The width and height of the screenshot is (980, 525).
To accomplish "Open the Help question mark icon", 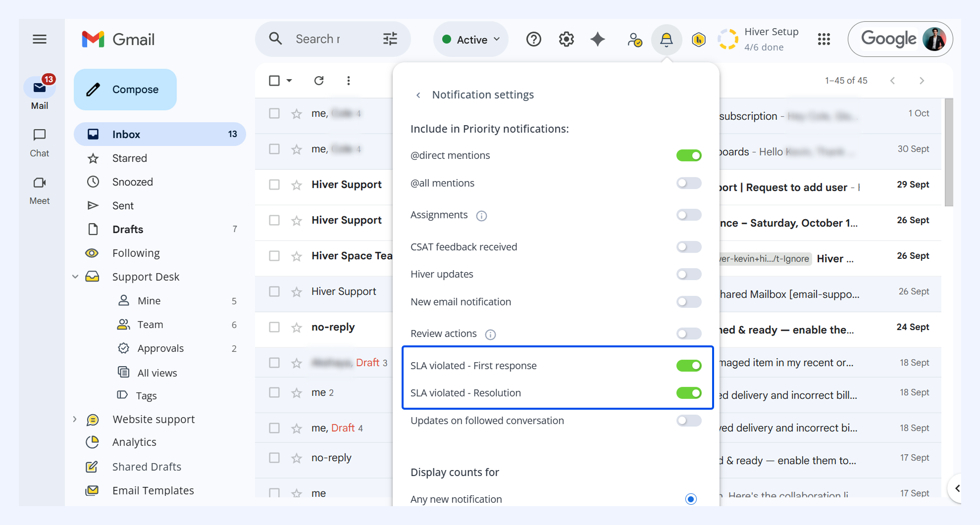I will point(534,39).
